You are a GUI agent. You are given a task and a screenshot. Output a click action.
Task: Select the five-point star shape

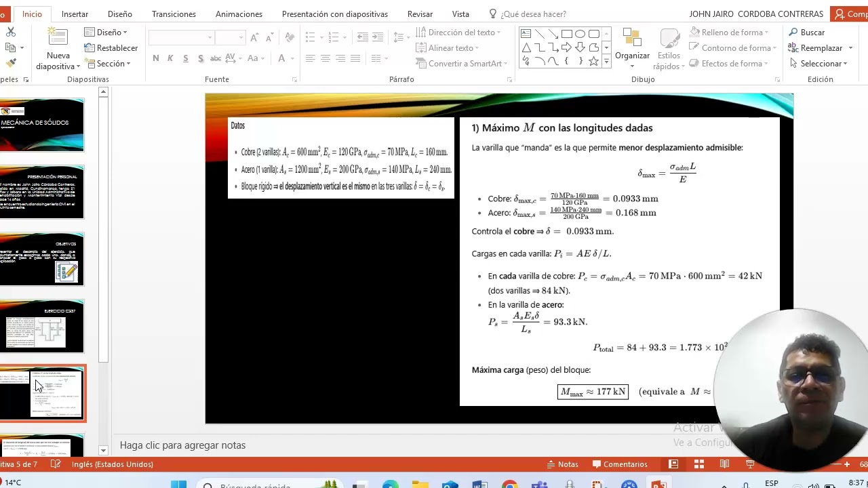tap(594, 61)
